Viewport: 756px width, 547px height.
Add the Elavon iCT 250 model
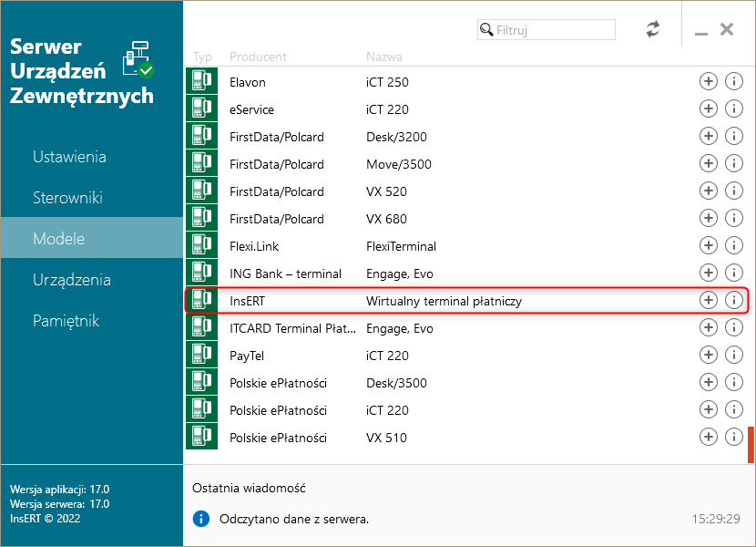[708, 81]
